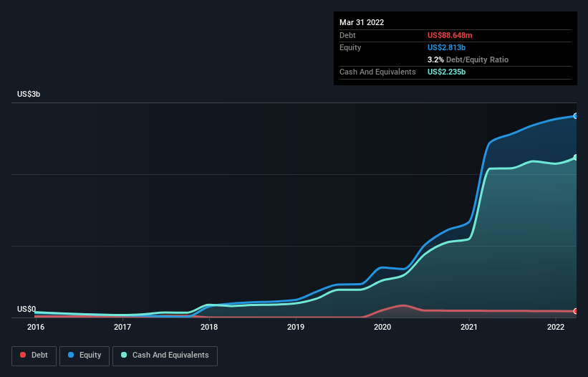Click the US$3b y-axis label
This screenshot has width=588, height=377.
29,94
